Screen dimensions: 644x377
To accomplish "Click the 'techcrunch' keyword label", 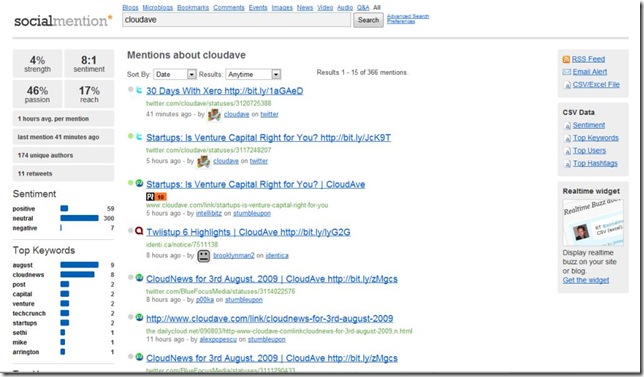I will point(29,313).
